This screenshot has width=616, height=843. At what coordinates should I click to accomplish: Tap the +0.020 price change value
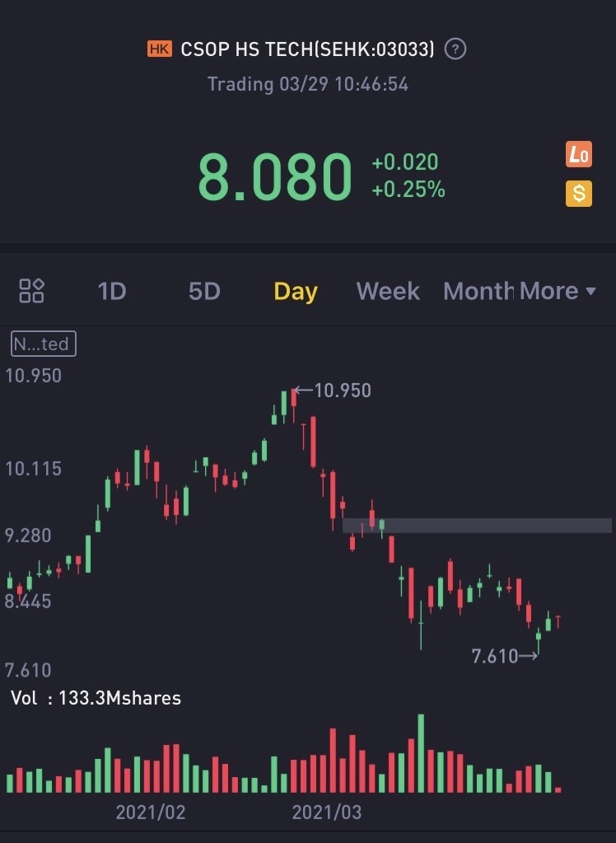click(405, 162)
